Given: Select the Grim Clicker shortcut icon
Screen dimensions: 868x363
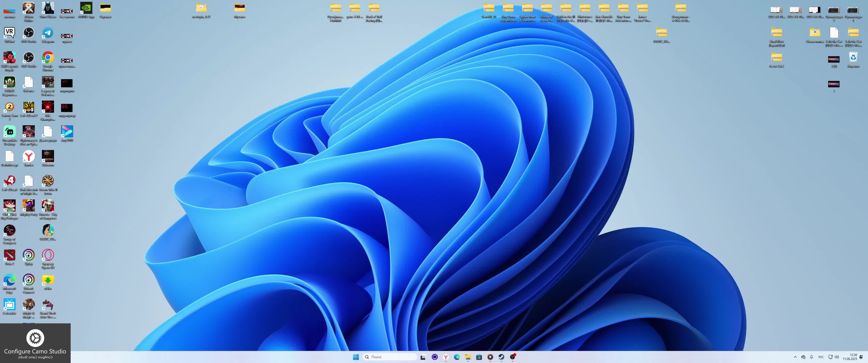Looking at the screenshot, I should 48,10.
